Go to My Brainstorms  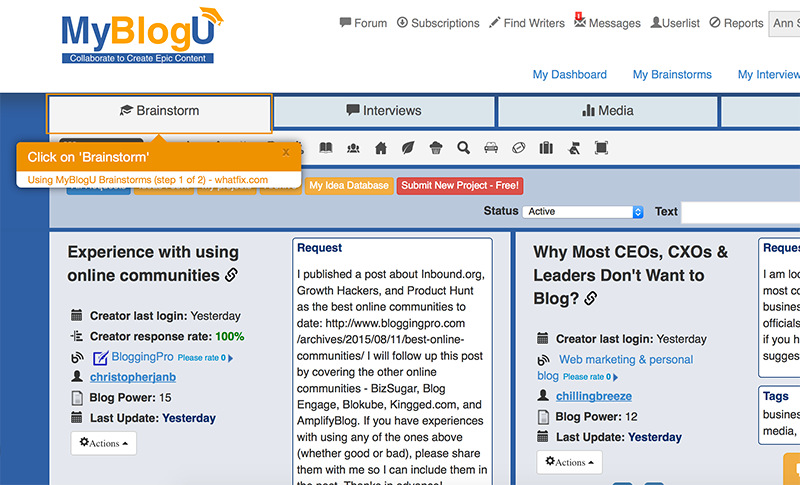(672, 74)
